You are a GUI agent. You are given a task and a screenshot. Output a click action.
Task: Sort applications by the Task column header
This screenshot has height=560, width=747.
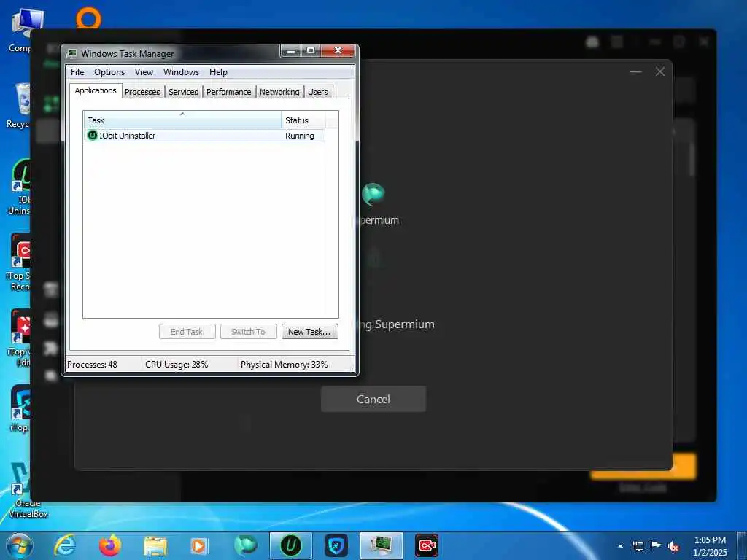coord(182,120)
